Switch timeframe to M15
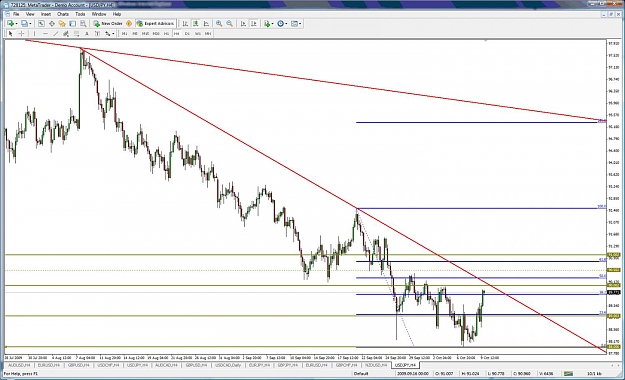 145,33
